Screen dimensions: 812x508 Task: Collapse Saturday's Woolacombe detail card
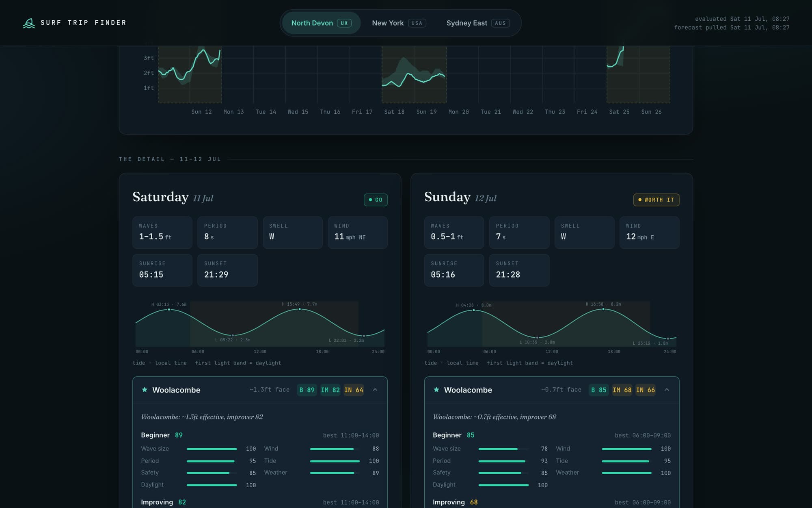pos(375,390)
